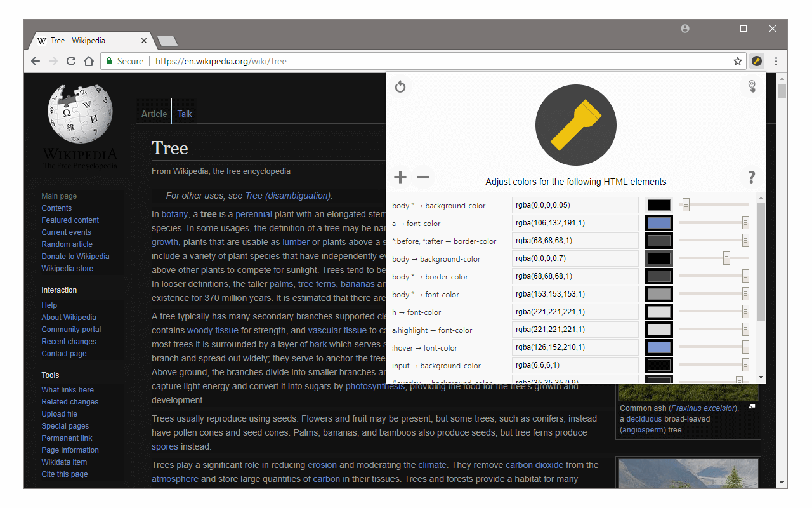Go back to the previous page
This screenshot has width=812, height=508.
(x=36, y=61)
